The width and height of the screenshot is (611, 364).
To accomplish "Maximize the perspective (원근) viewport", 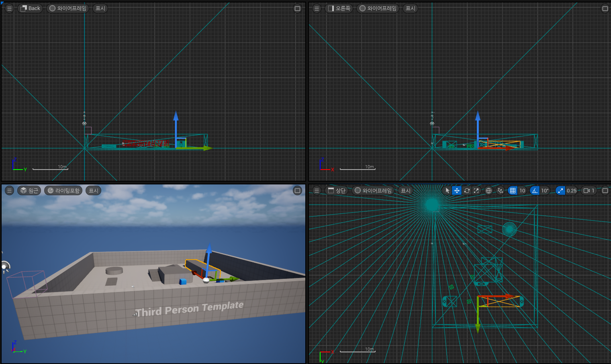I will point(297,190).
